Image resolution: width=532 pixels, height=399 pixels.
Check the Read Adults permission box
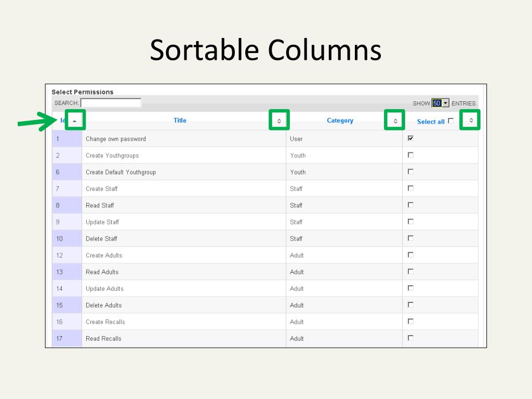coord(410,271)
